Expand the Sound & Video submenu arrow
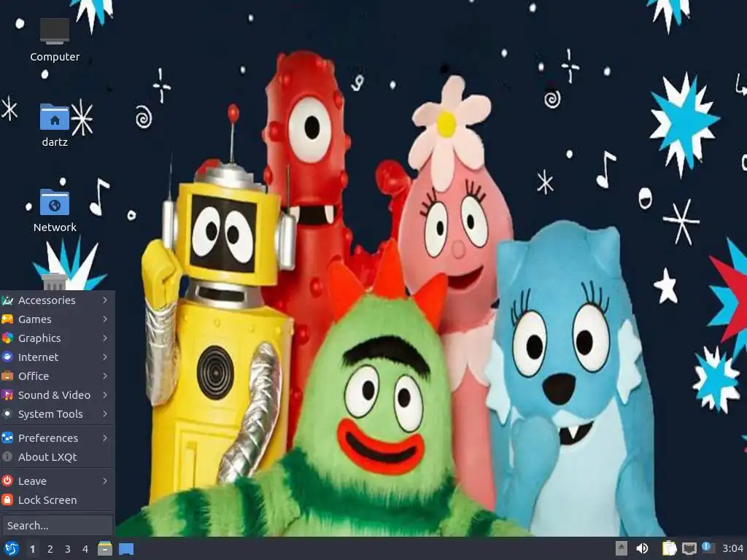 tap(105, 394)
